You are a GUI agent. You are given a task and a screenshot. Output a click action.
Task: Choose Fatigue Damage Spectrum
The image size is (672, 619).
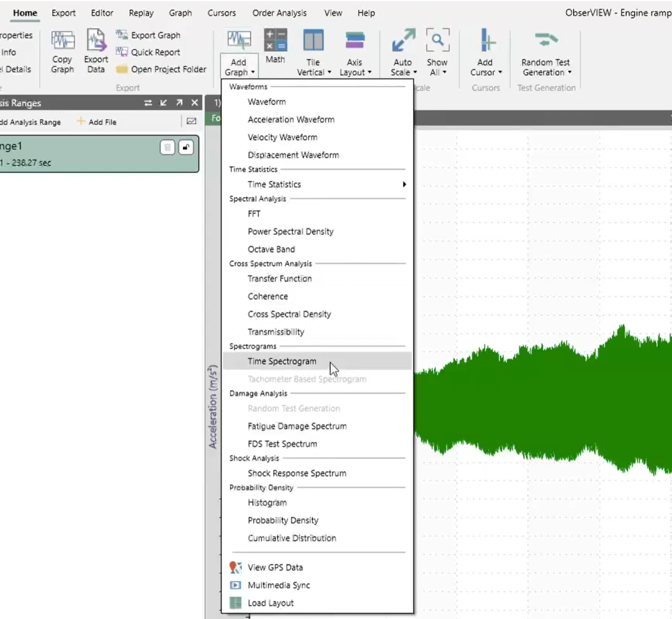coord(317,426)
